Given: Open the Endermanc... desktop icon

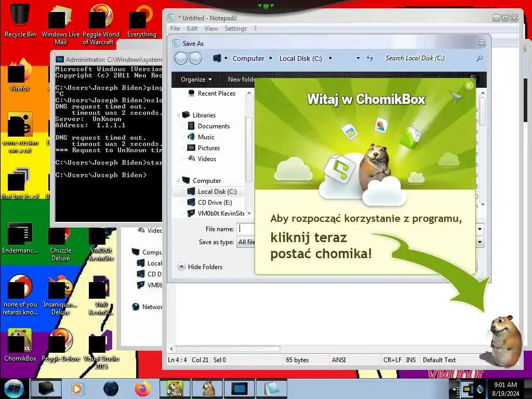Looking at the screenshot, I should tap(20, 238).
